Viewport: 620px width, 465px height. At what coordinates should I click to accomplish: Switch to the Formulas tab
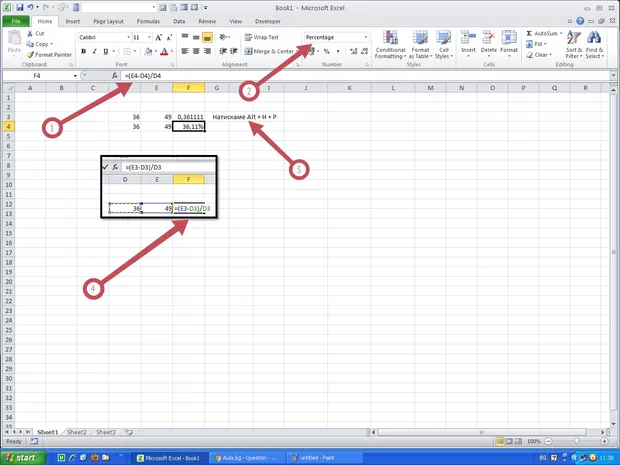pyautogui.click(x=148, y=21)
